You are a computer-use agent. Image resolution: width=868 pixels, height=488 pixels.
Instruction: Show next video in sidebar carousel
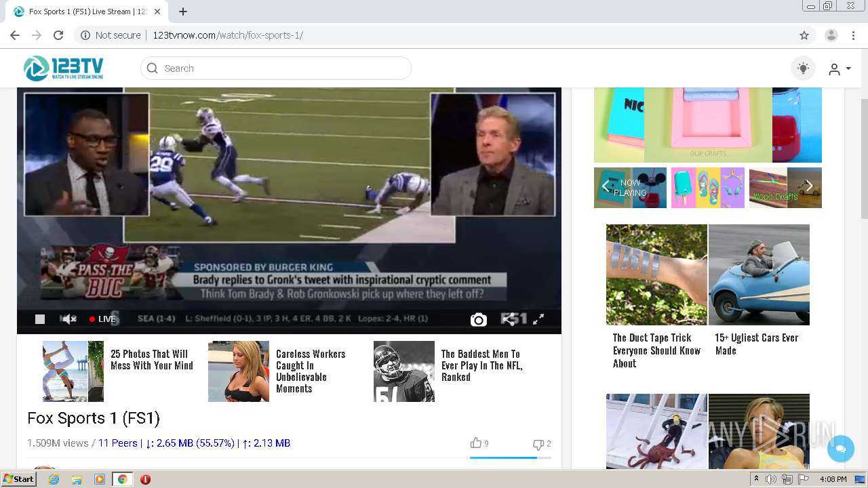[x=809, y=186]
